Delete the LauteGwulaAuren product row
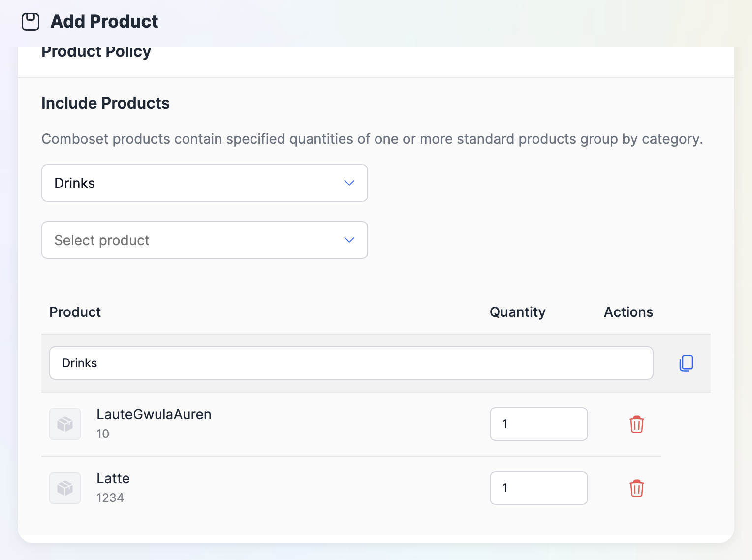 pos(637,424)
